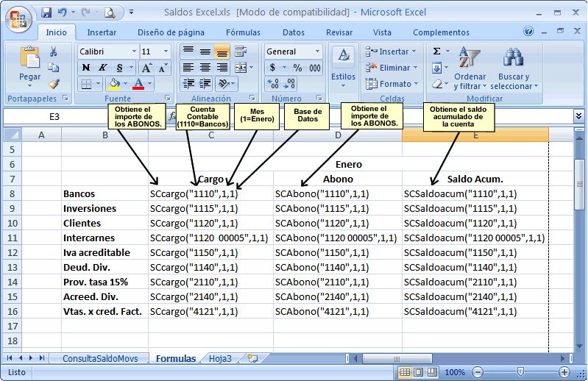Image resolution: width=588 pixels, height=381 pixels.
Task: Toggle bold formatting (N)
Action: (85, 68)
